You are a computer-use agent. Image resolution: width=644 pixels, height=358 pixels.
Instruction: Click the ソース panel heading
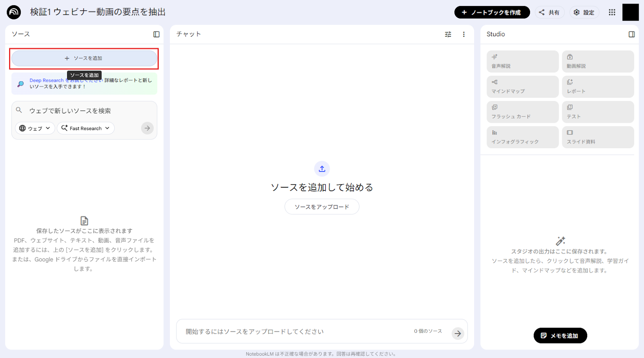[x=21, y=34]
